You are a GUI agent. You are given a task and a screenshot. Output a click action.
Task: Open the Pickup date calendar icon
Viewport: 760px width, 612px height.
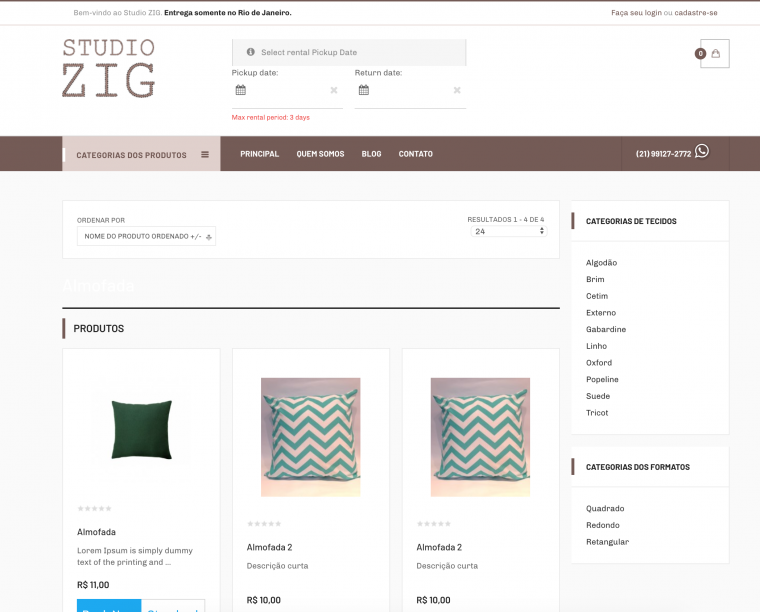[x=240, y=90]
